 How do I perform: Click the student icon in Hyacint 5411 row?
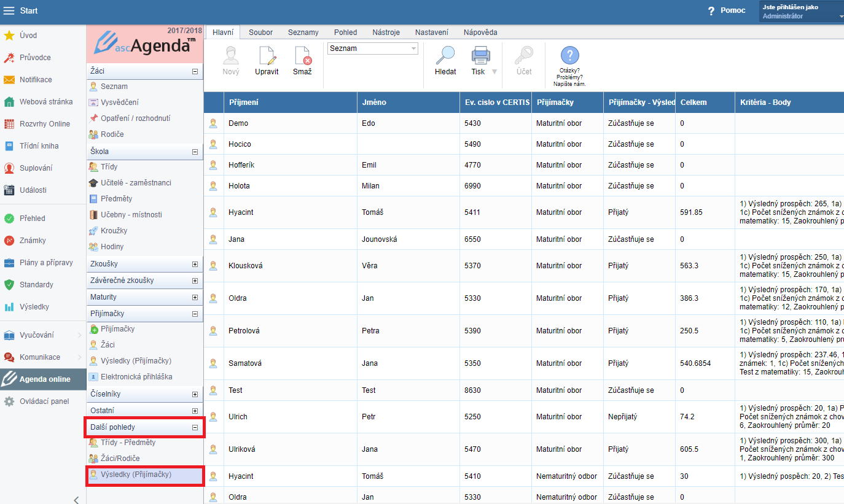click(x=213, y=212)
